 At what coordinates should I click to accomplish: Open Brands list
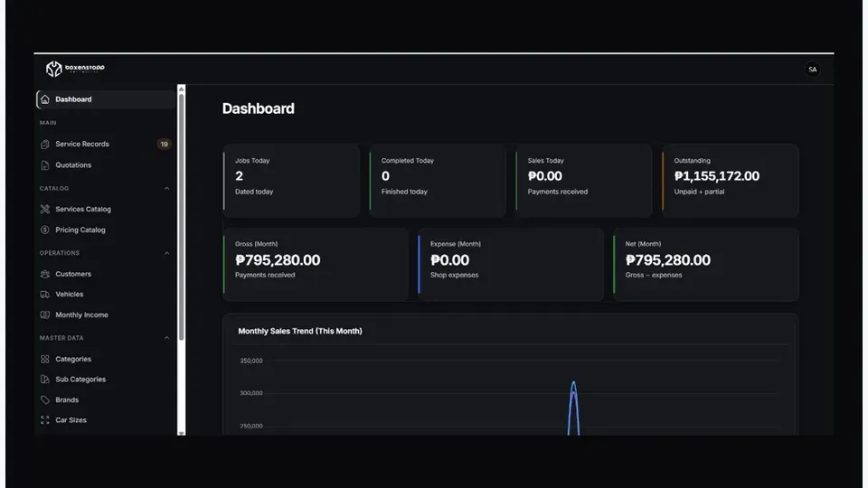tap(106, 399)
